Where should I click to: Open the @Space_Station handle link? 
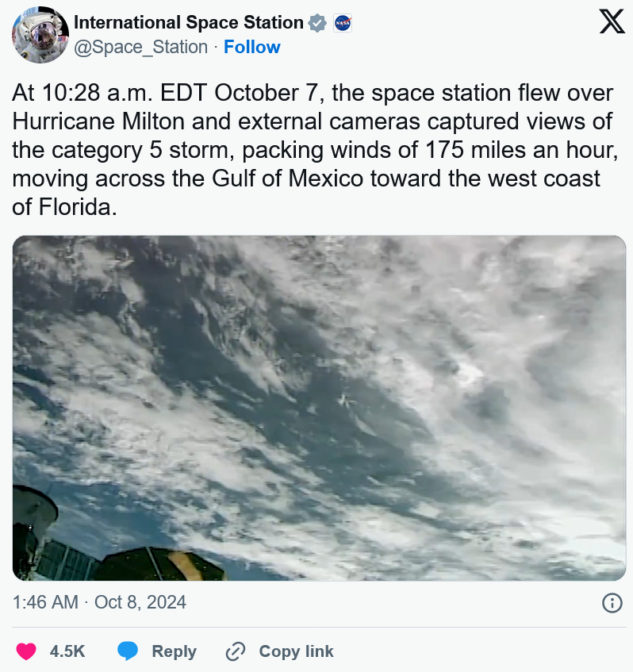click(x=140, y=47)
